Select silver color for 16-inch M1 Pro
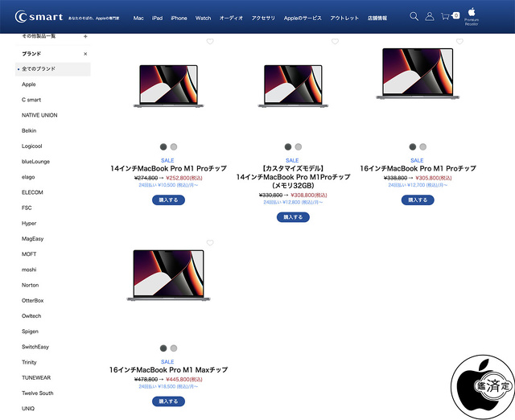This screenshot has height=420, width=515. pyautogui.click(x=423, y=146)
